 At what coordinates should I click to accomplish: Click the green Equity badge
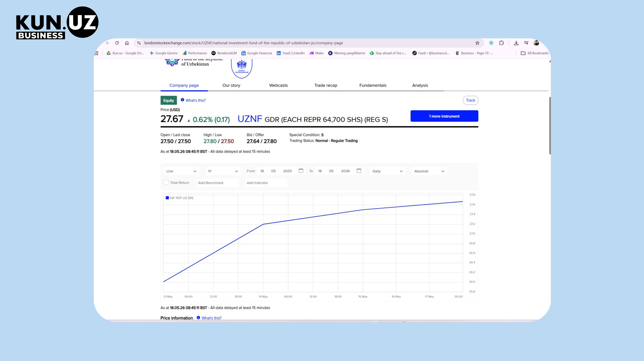pos(169,100)
